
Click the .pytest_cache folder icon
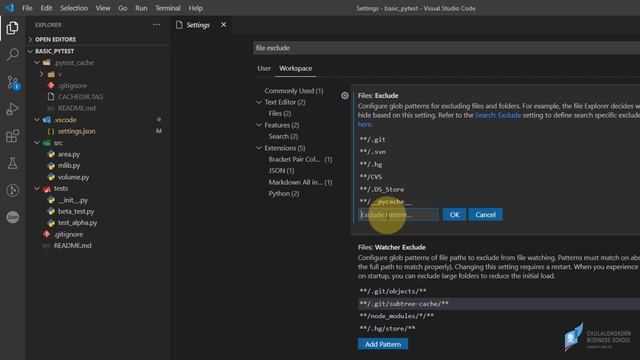[47, 63]
